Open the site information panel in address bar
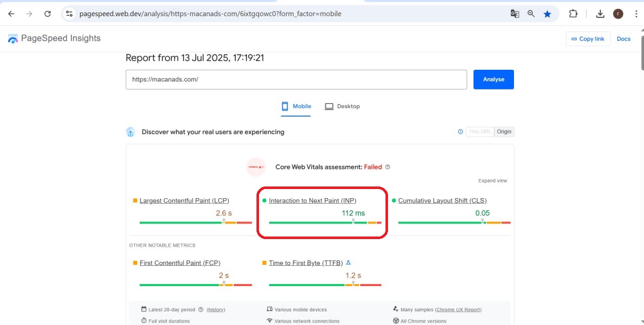 click(69, 14)
